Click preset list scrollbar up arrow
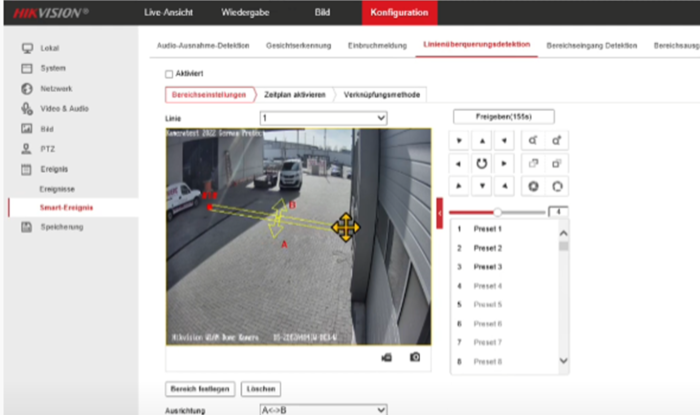Image resolution: width=700 pixels, height=415 pixels. point(563,233)
